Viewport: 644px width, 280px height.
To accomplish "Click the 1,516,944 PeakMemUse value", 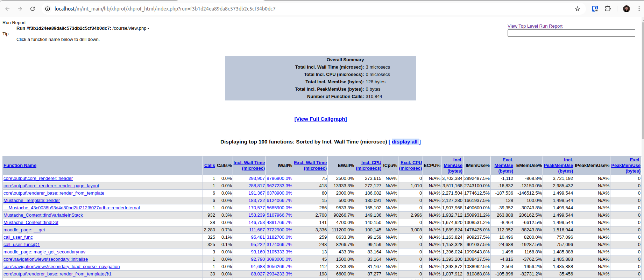I will [x=563, y=230].
